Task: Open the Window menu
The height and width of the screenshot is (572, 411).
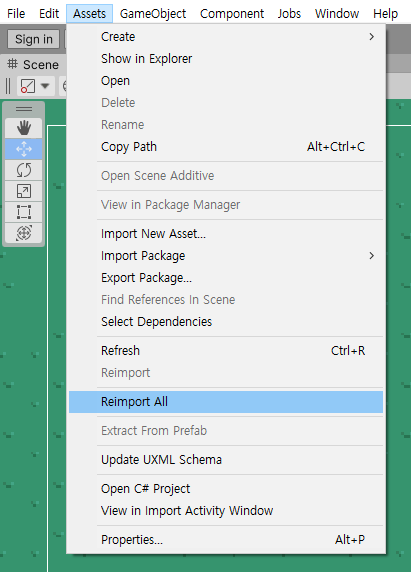Action: click(x=337, y=13)
